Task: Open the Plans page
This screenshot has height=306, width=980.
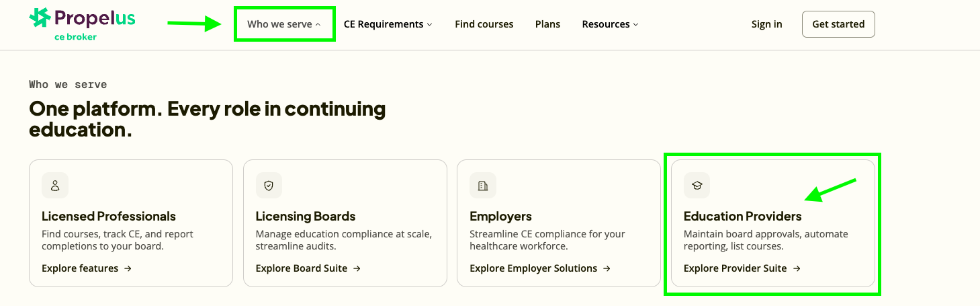Action: (x=547, y=24)
